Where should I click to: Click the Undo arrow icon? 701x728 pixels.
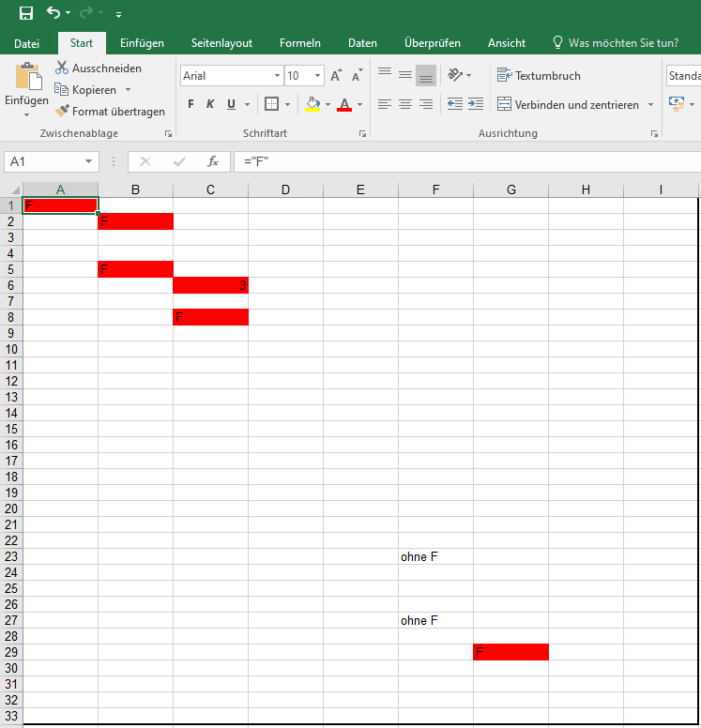click(x=53, y=12)
